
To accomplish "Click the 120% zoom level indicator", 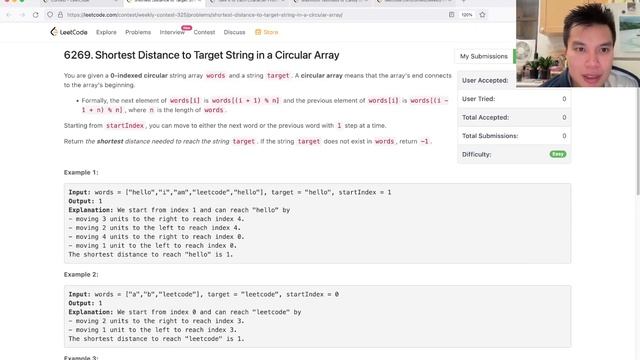I will [467, 15].
